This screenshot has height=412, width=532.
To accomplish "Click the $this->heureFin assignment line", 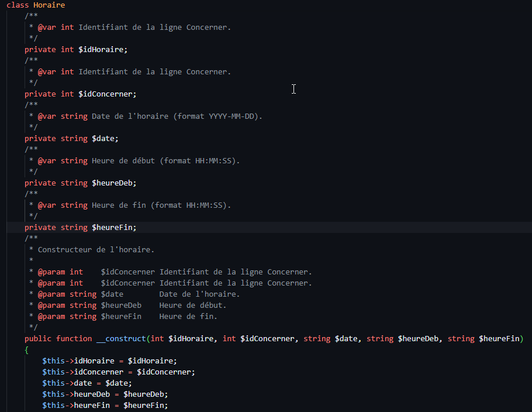I will 105,406.
